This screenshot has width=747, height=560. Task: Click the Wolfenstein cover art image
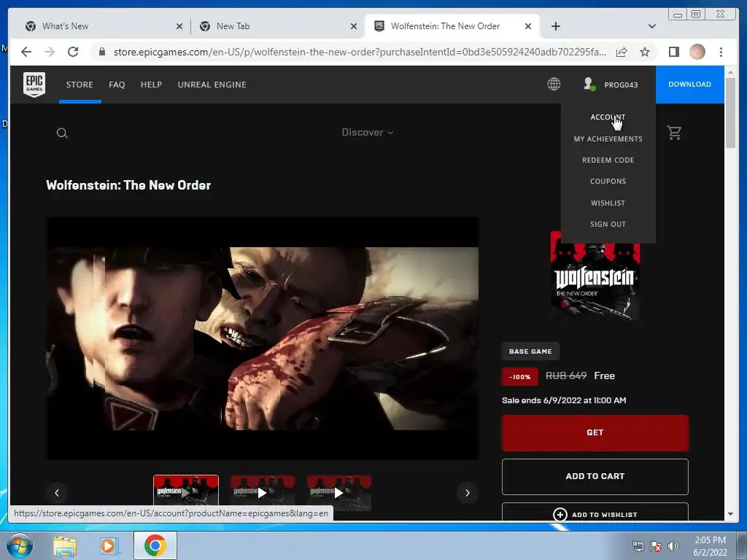pyautogui.click(x=595, y=277)
